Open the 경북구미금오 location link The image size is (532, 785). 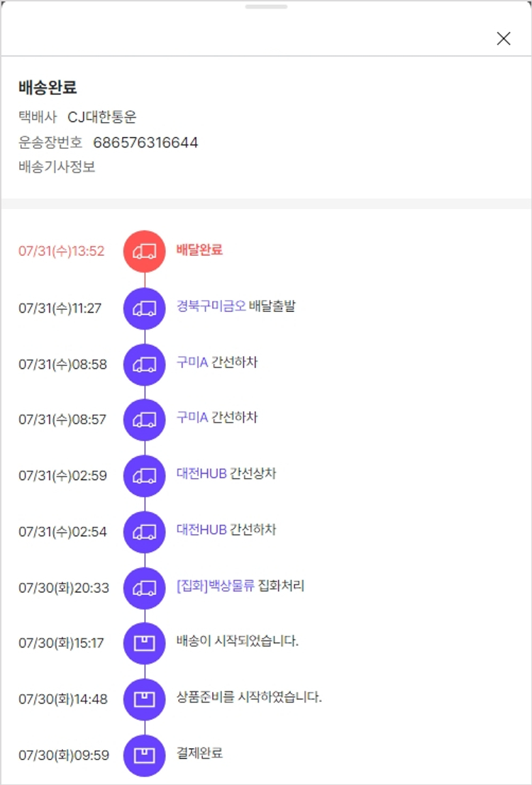(211, 306)
